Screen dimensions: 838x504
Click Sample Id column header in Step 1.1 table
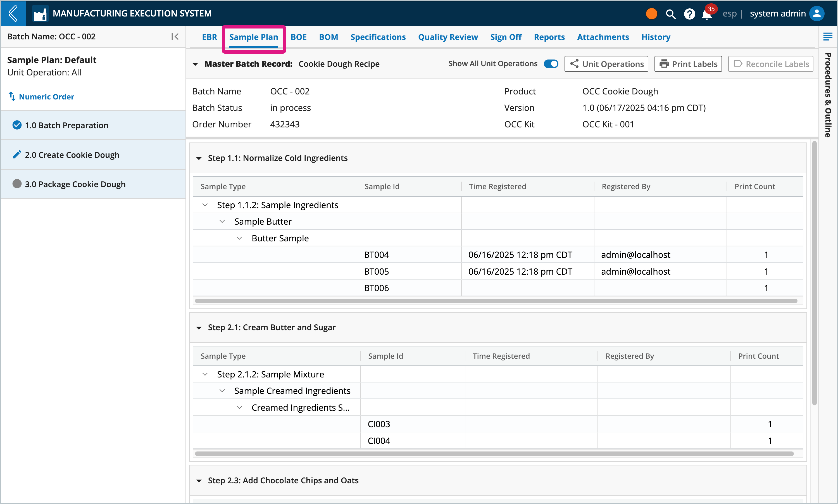pyautogui.click(x=409, y=186)
